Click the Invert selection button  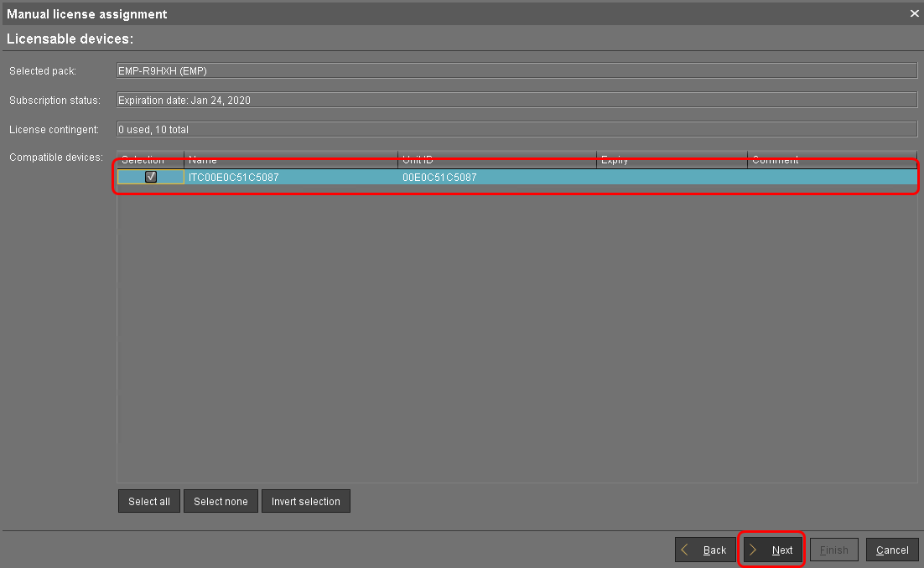(305, 501)
